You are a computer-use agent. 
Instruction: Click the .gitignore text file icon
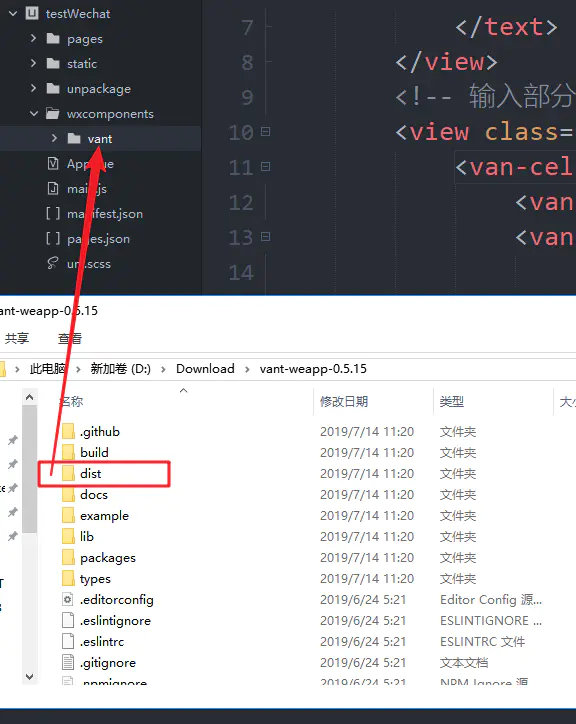coord(68,663)
